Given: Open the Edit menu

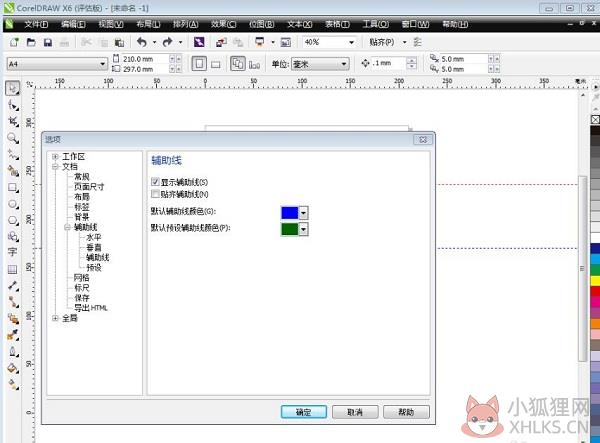Looking at the screenshot, I should pos(73,24).
